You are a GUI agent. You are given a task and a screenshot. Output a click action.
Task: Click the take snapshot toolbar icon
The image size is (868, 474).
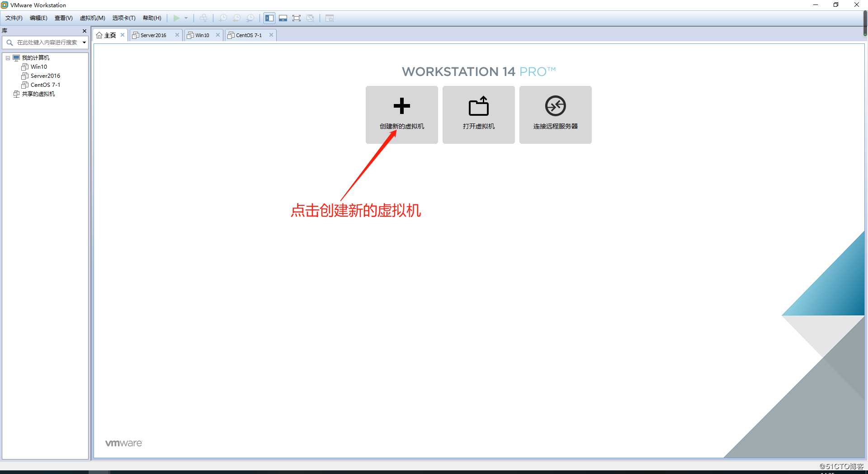(223, 18)
